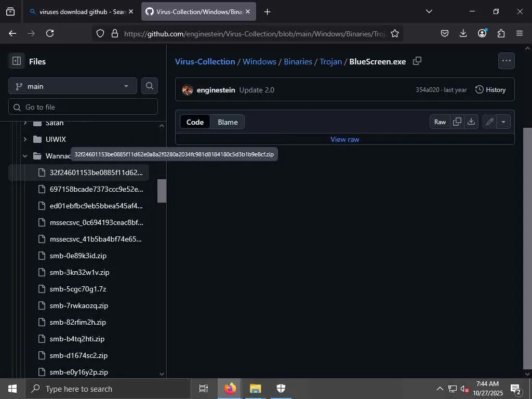
Task: Open commit 354a020 link
Action: pos(427,89)
